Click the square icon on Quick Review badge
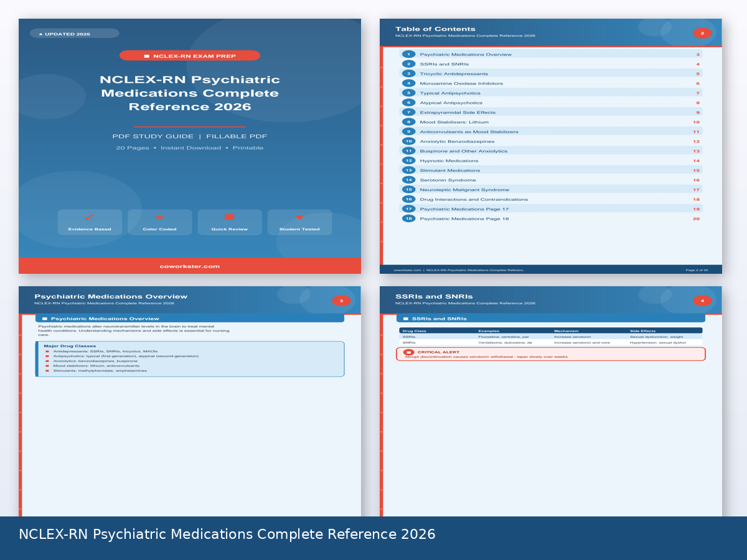747x560 pixels. click(x=229, y=218)
